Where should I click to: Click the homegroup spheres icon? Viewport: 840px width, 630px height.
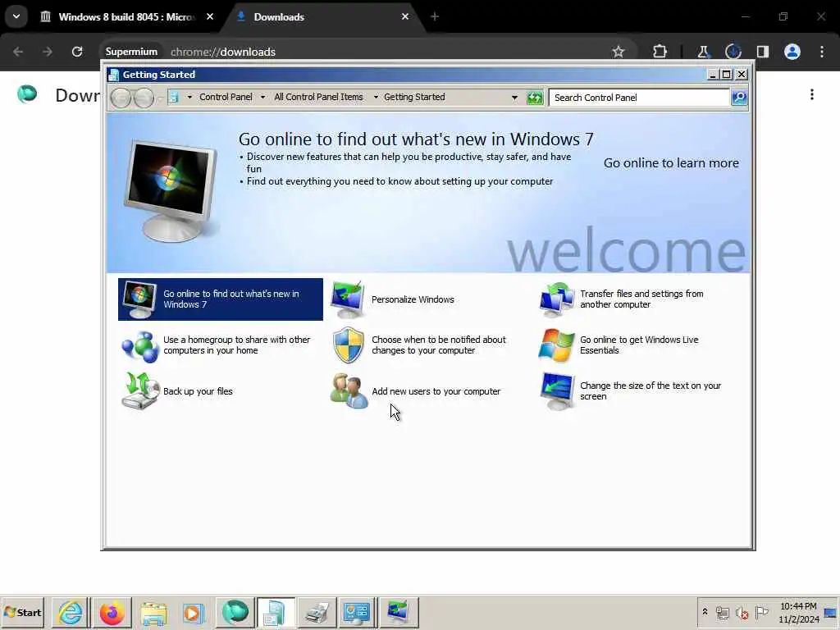point(139,346)
